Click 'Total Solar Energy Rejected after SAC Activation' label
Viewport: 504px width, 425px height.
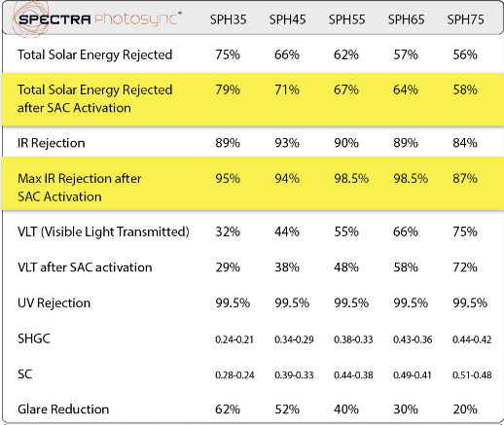(x=94, y=98)
